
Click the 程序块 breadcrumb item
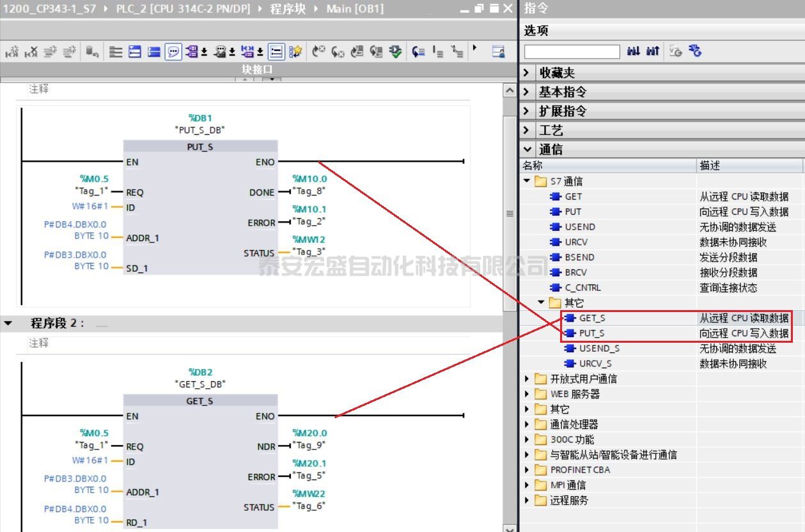tap(288, 8)
